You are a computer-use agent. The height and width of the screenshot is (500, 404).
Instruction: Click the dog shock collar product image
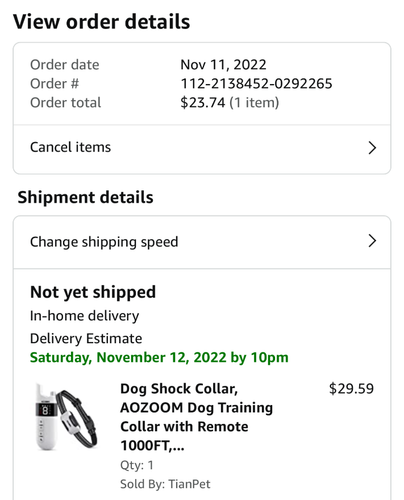coord(66,417)
